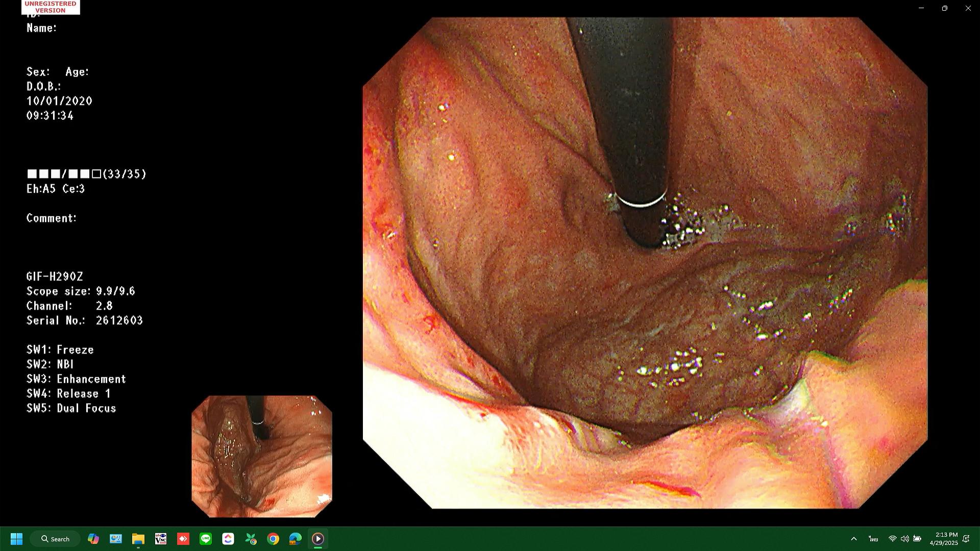This screenshot has height=551, width=980.
Task: Open the AnyDesk taskbar icon
Action: (183, 539)
